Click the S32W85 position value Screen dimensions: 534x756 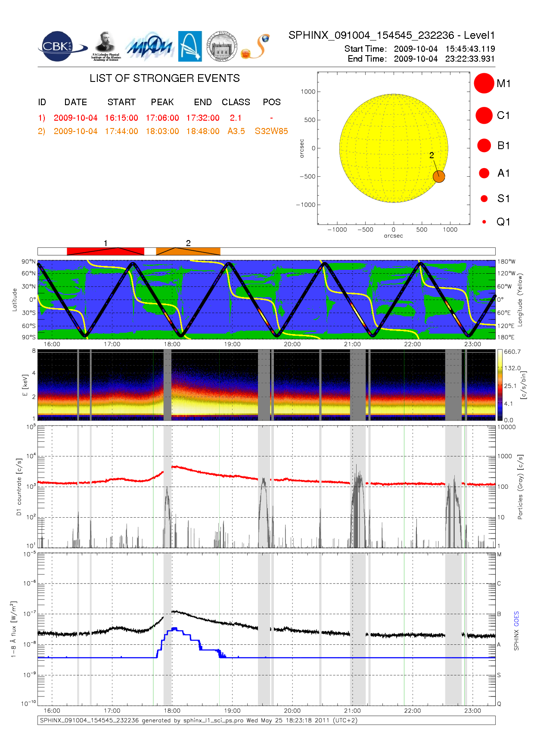coord(271,131)
